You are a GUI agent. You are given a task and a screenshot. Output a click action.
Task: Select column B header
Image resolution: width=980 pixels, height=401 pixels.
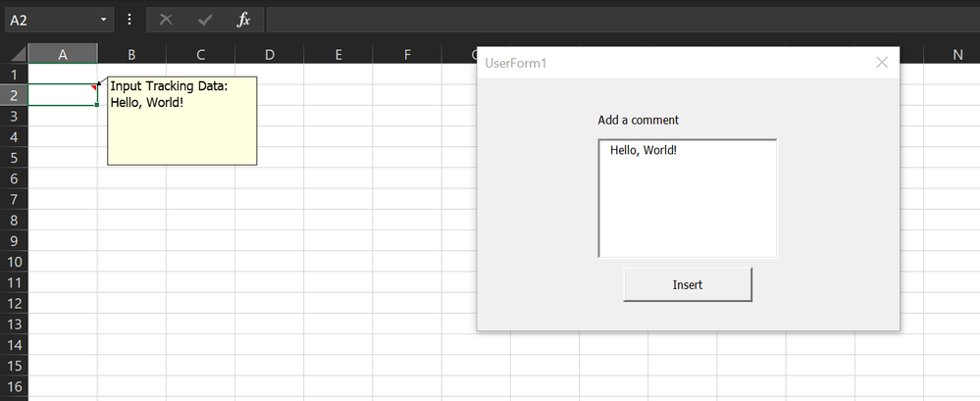[x=131, y=54]
